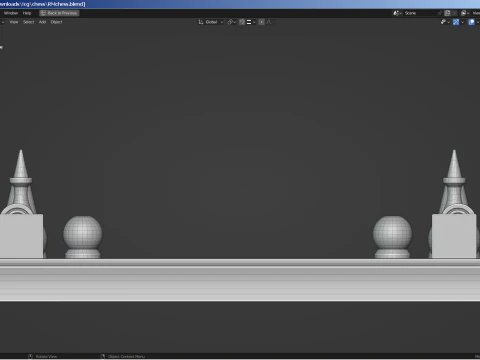The image size is (480, 360).
Task: Toggle the show overlays icon
Action: click(471, 22)
